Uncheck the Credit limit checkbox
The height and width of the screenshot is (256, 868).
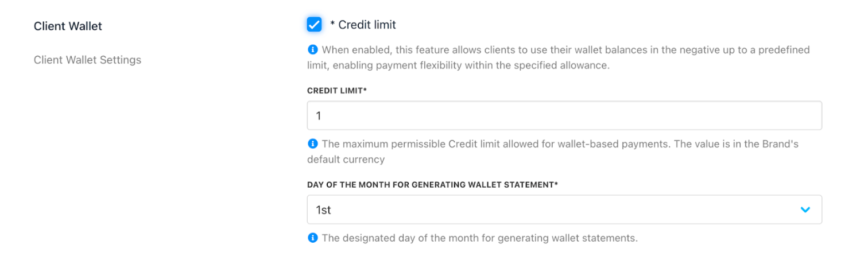pyautogui.click(x=314, y=25)
